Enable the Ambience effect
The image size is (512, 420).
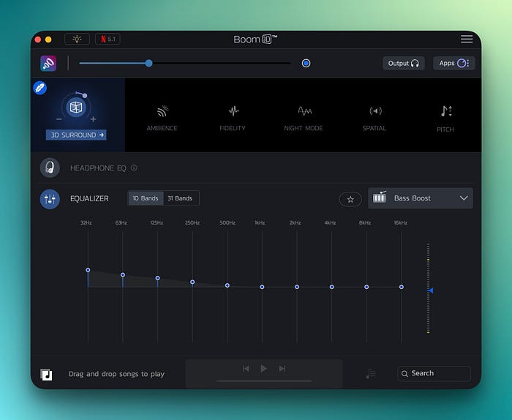pos(162,118)
